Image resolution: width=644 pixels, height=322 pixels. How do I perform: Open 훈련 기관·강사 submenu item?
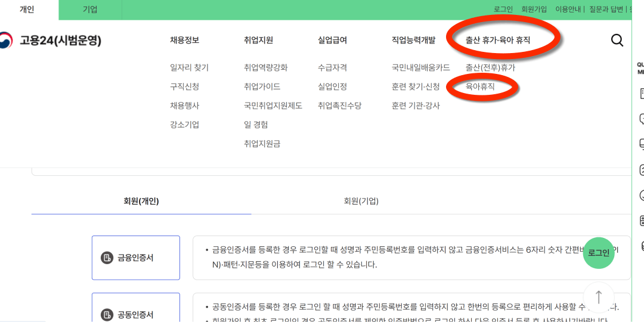coord(416,106)
